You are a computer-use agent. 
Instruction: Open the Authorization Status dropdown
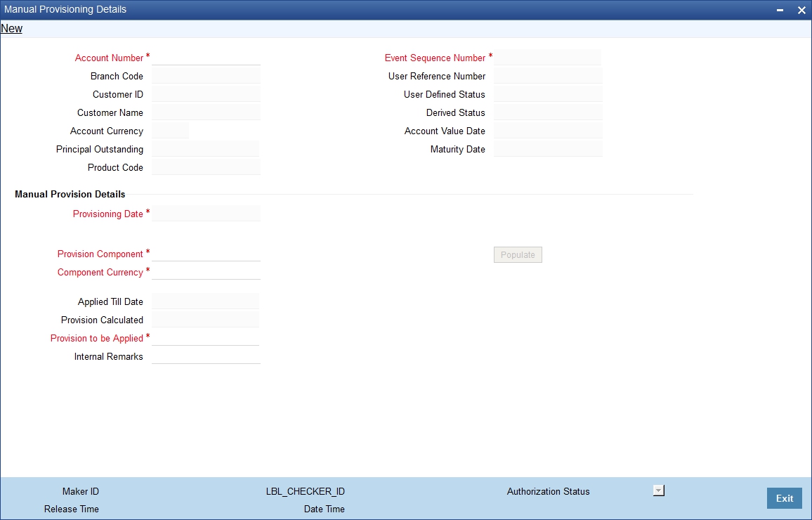(x=659, y=490)
